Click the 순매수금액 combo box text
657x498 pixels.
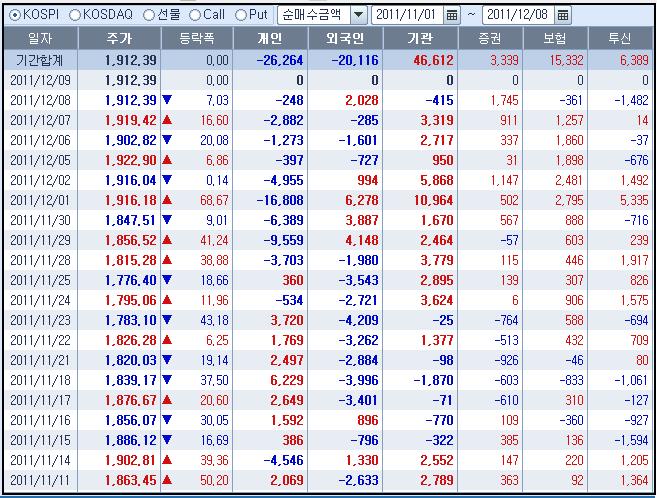(x=313, y=15)
